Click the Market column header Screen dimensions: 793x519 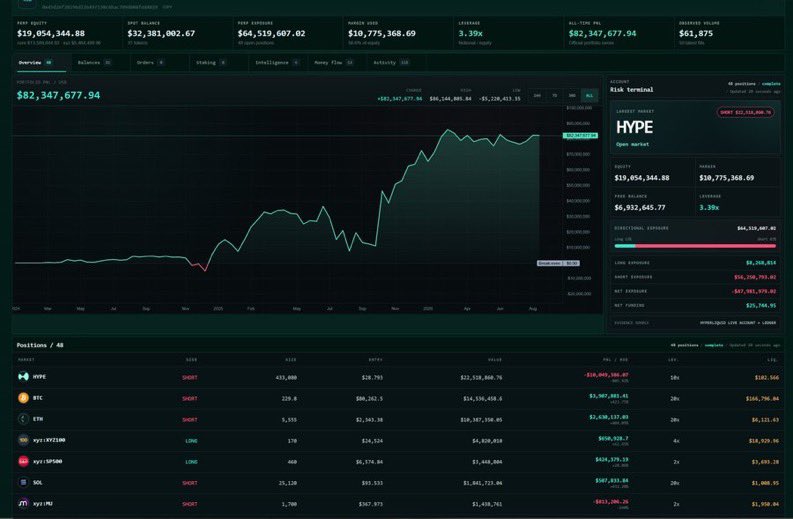(x=26, y=360)
